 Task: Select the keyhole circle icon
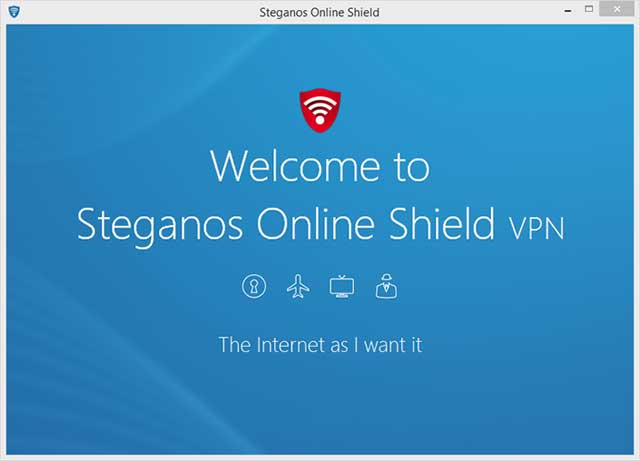pyautogui.click(x=254, y=286)
